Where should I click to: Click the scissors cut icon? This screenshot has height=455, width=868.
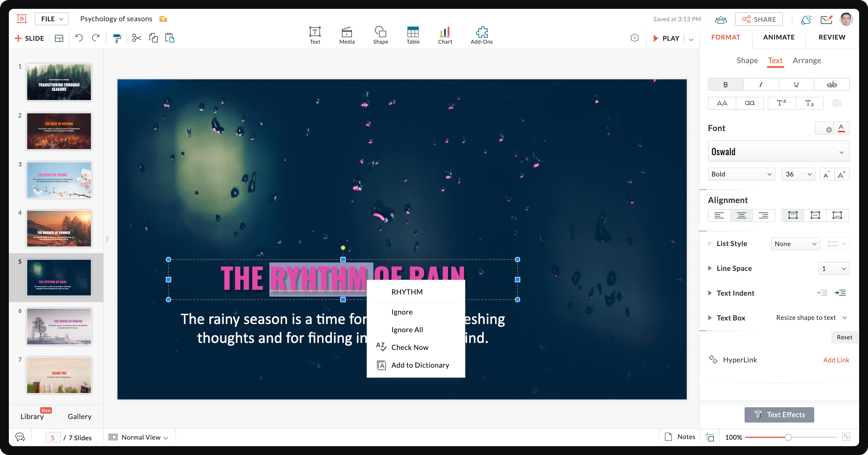click(x=136, y=38)
